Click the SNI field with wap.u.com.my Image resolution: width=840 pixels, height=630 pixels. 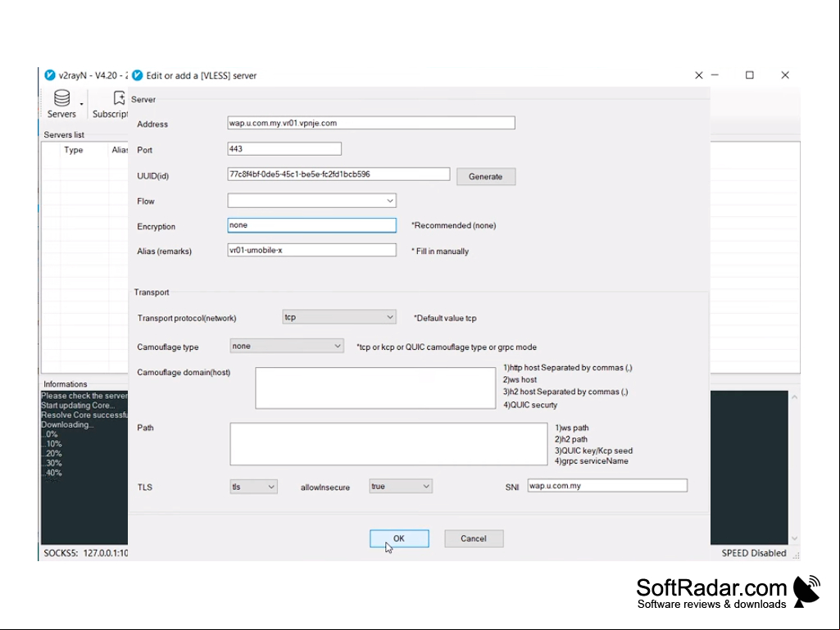[x=607, y=486]
